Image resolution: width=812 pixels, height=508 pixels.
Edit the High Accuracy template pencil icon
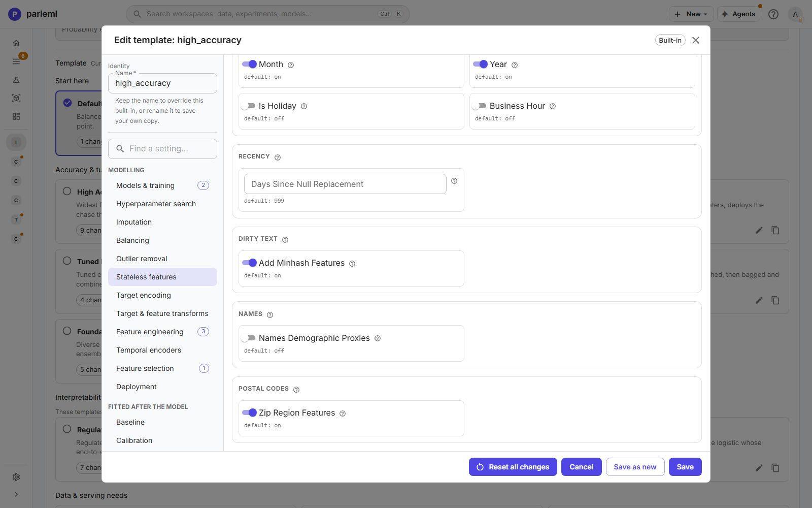[x=759, y=230]
